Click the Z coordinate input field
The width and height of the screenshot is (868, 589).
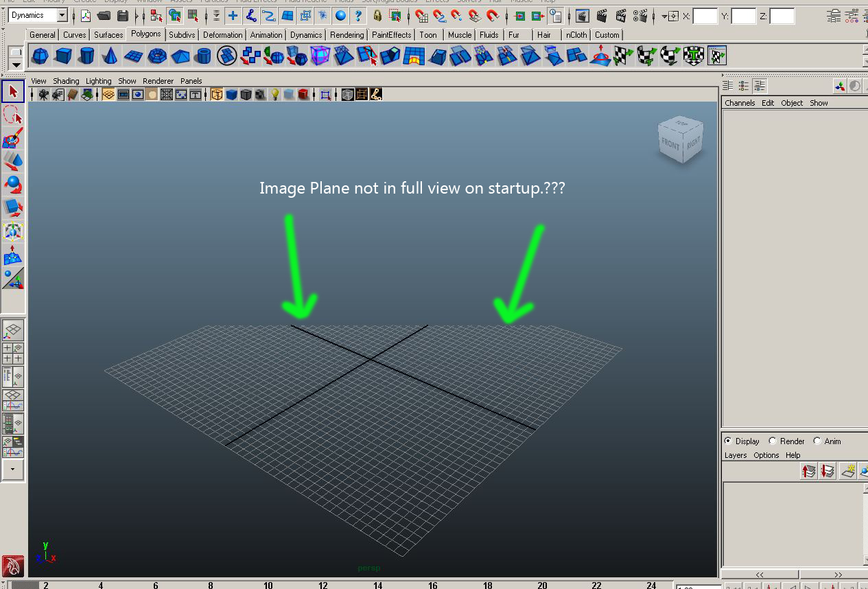click(782, 15)
